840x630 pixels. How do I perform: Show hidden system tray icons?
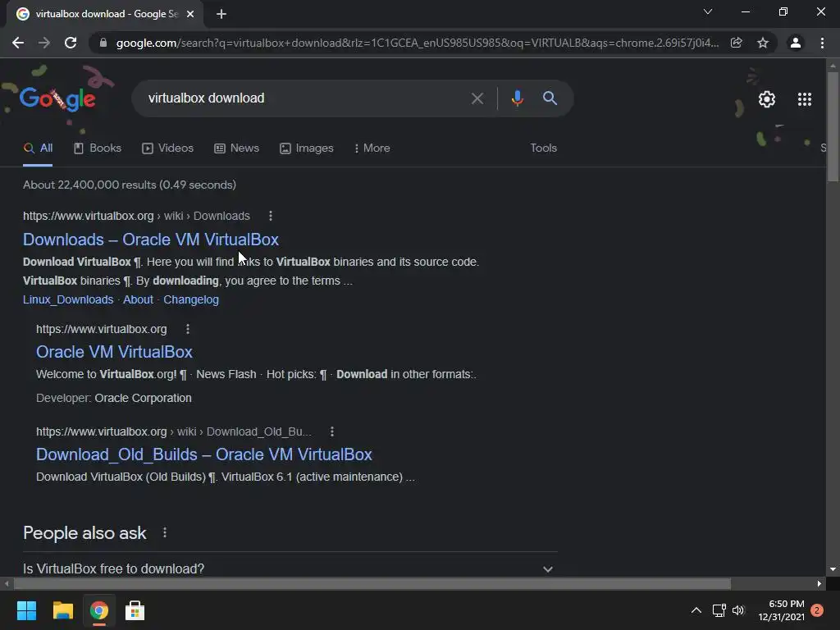tap(696, 610)
